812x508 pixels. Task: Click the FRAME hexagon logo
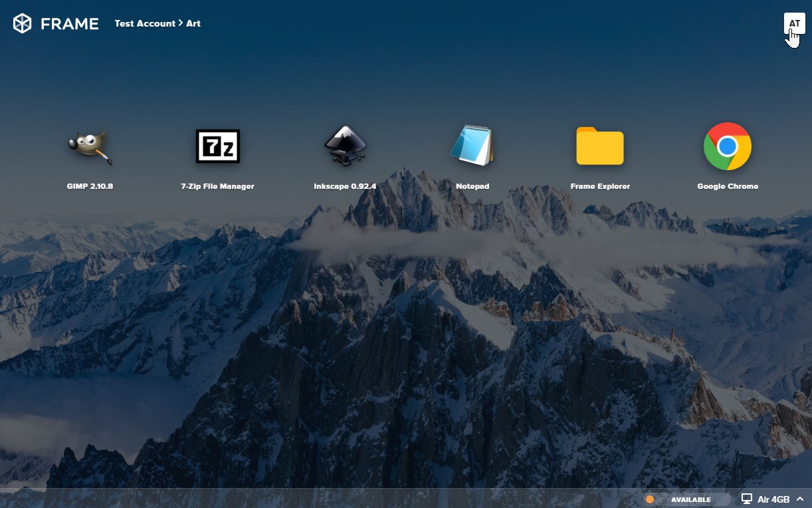22,23
